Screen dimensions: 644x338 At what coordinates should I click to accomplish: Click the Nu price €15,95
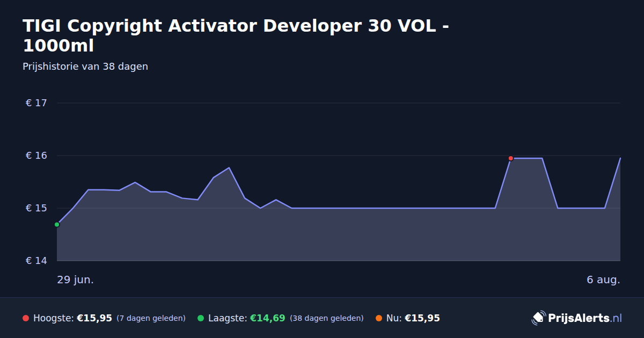tap(422, 318)
